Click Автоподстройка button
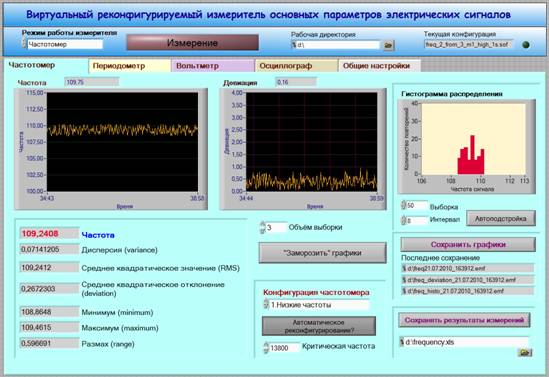 pyautogui.click(x=501, y=218)
